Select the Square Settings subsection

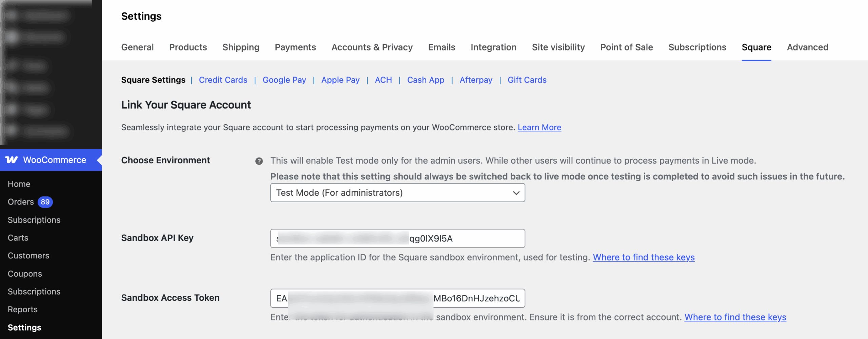tap(153, 80)
